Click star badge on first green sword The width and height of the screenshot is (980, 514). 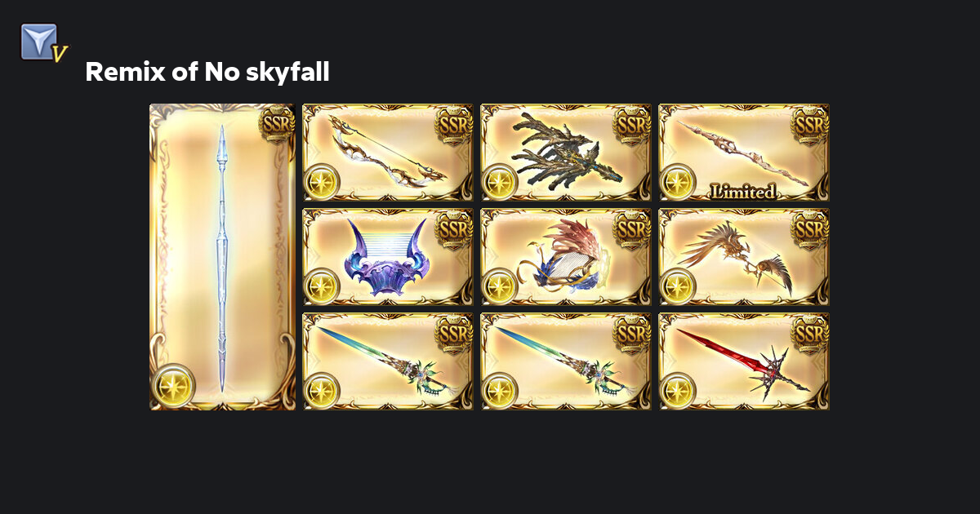(x=322, y=392)
